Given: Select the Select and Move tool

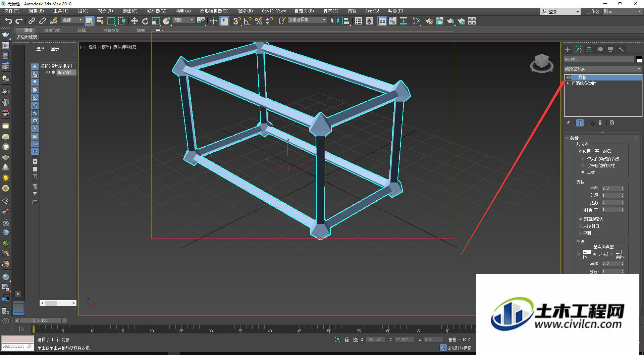Looking at the screenshot, I should click(x=134, y=21).
